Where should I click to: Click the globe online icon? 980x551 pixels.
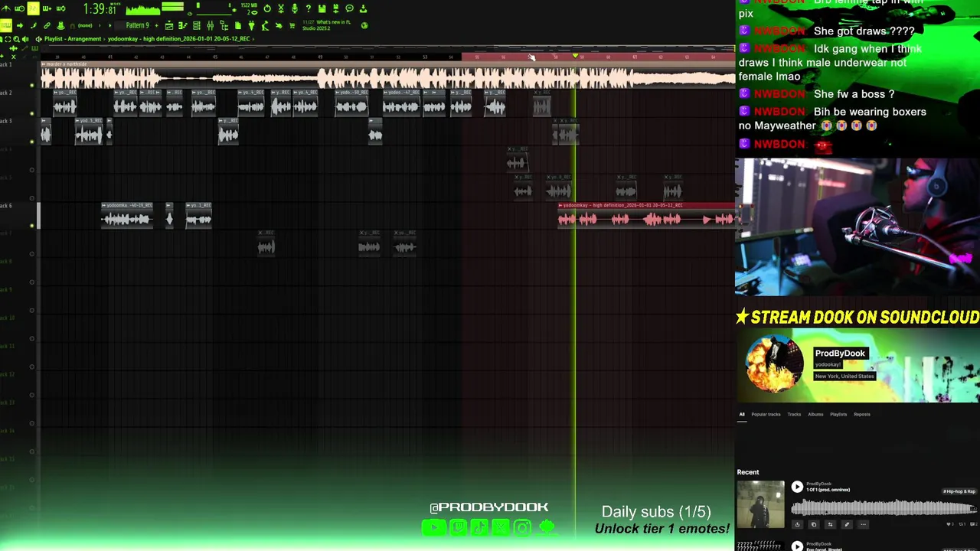pyautogui.click(x=364, y=25)
